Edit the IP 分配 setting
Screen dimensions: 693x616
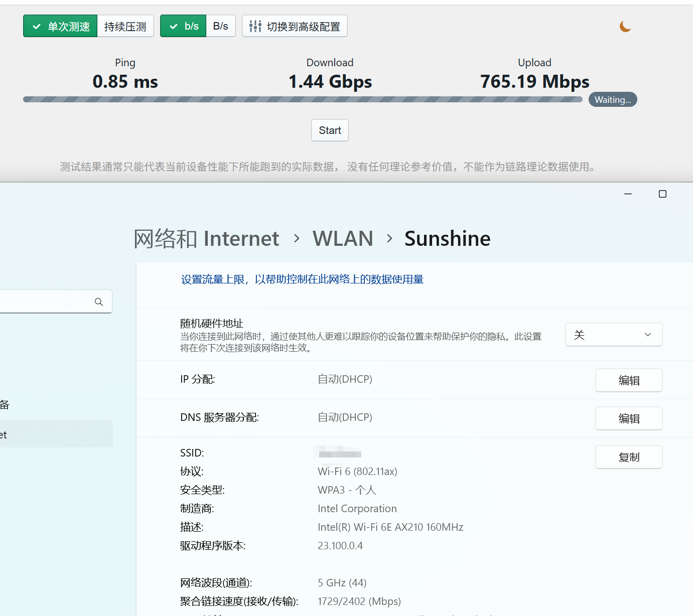[628, 380]
